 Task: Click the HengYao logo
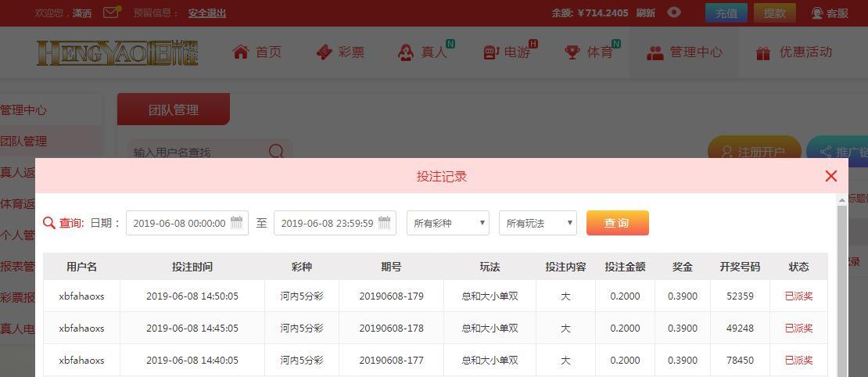coord(117,52)
